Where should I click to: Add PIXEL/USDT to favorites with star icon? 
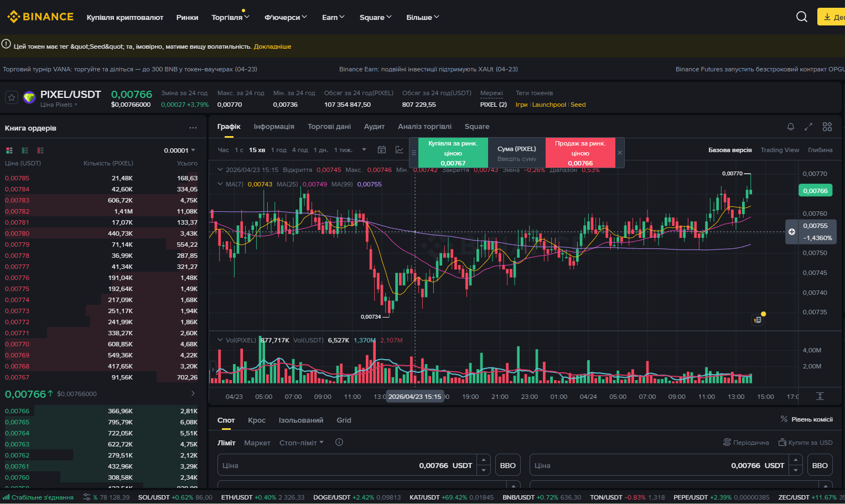pyautogui.click(x=12, y=98)
